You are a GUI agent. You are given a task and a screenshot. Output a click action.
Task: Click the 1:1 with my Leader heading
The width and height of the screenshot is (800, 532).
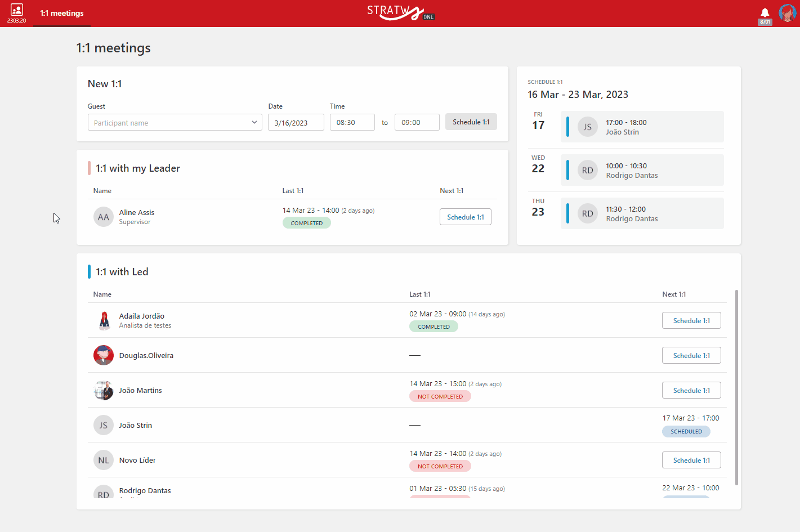[138, 168]
